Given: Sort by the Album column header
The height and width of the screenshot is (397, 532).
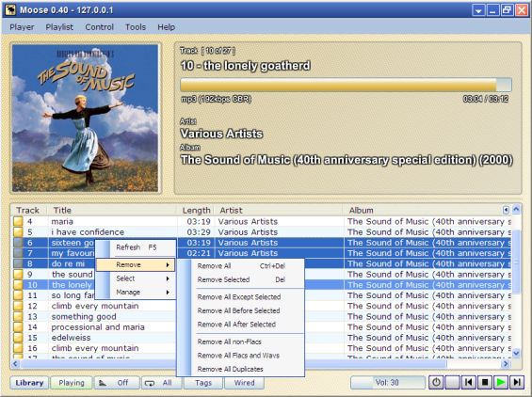Looking at the screenshot, I should [423, 210].
